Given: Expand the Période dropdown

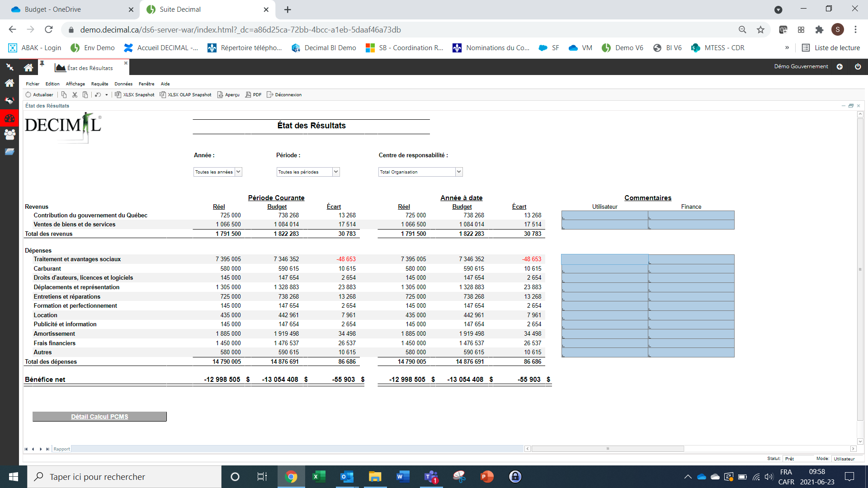Looking at the screenshot, I should pyautogui.click(x=335, y=172).
